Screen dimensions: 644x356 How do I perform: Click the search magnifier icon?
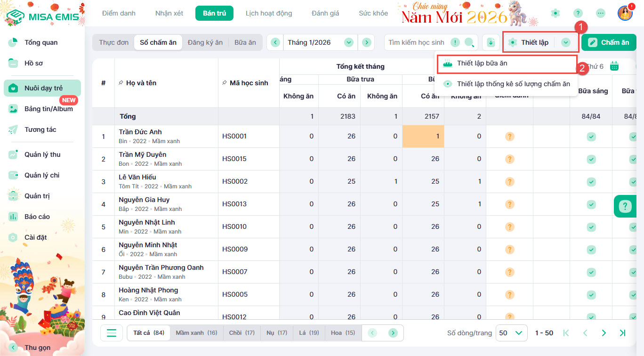469,42
